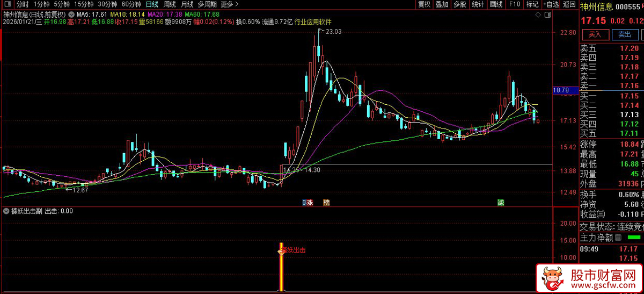Click the red 买入 buy button

[x=595, y=34]
